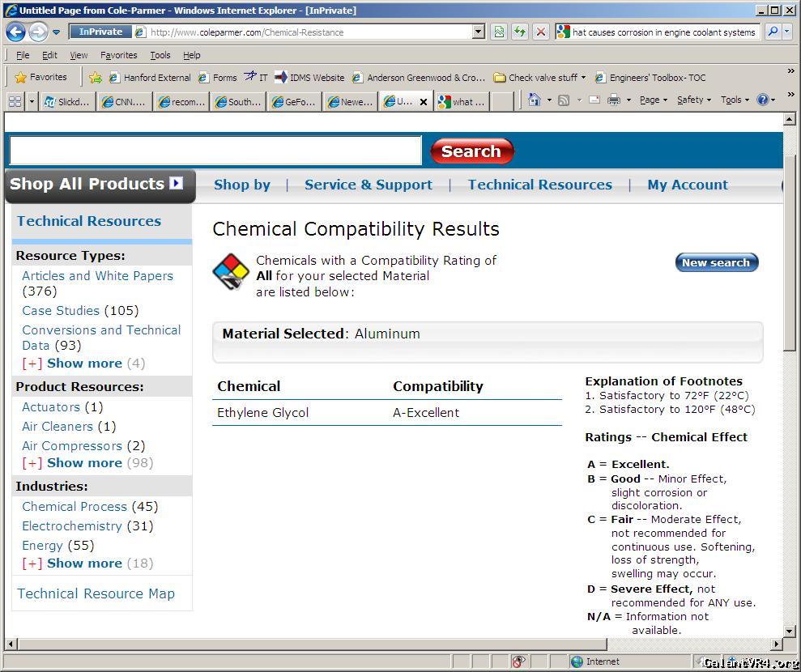The image size is (801, 672).
Task: Expand Show more under Resource Types
Action: [84, 364]
